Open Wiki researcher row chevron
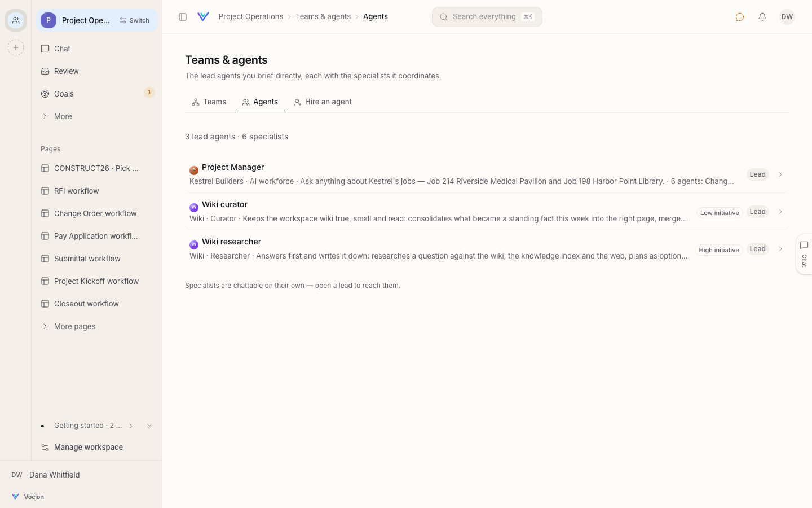The image size is (812, 508). [x=780, y=249]
